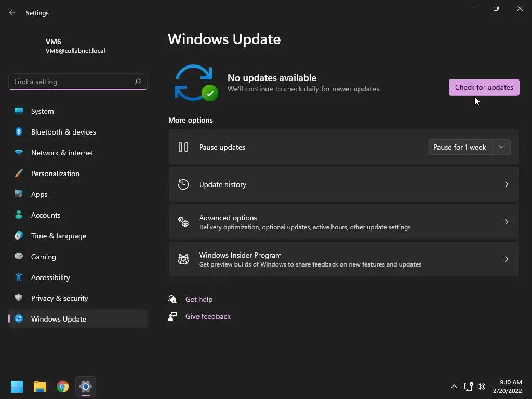
Task: Click the Get help icon
Action: pos(172,299)
